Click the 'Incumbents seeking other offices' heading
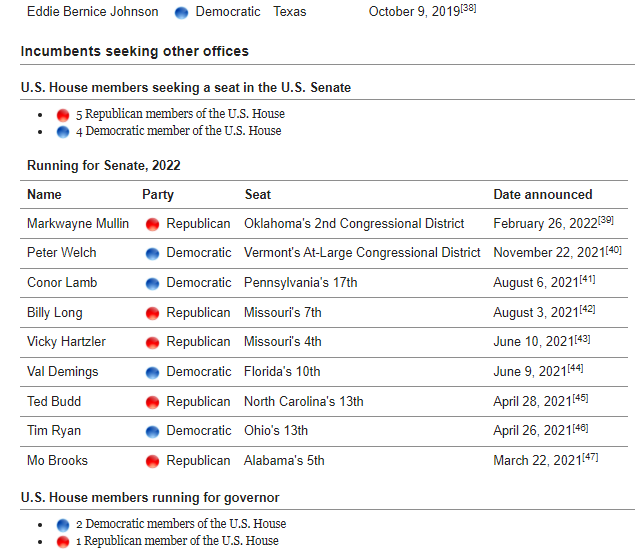The width and height of the screenshot is (635, 557). point(135,51)
